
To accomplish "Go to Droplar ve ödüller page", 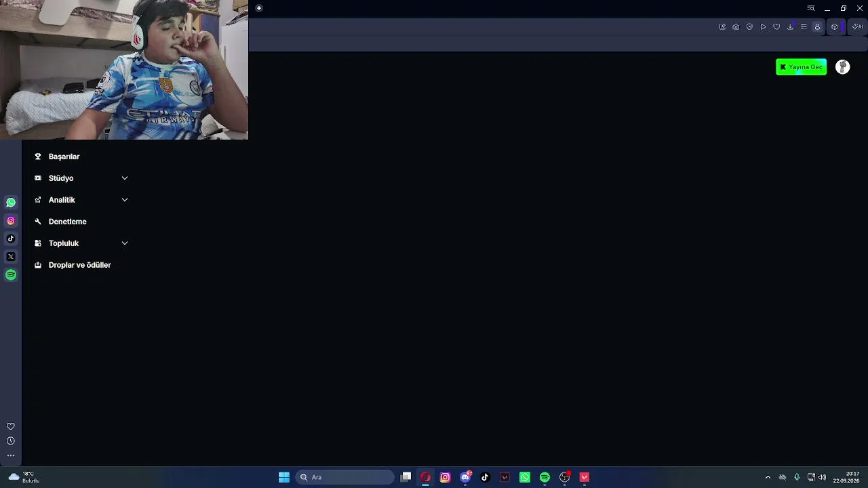I will point(80,265).
